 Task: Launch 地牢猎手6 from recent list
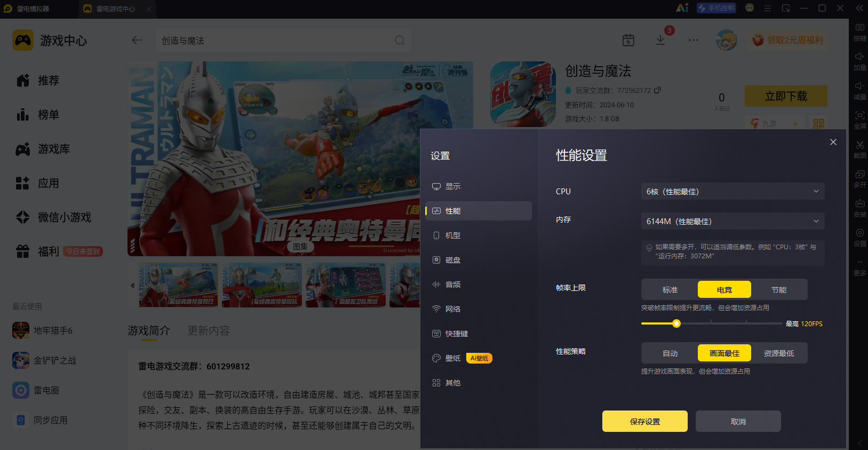[43, 330]
